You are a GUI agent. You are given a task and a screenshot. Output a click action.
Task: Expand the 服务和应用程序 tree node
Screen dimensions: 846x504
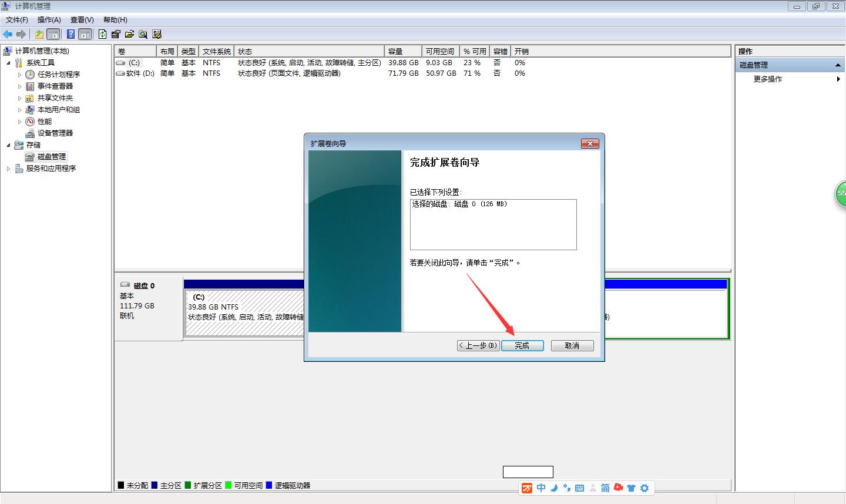click(8, 169)
